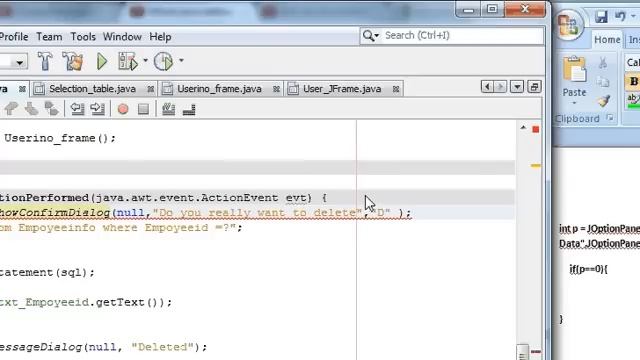This screenshot has height=360, width=640.
Task: Maximize the editor window icon
Action: pyautogui.click(x=534, y=87)
